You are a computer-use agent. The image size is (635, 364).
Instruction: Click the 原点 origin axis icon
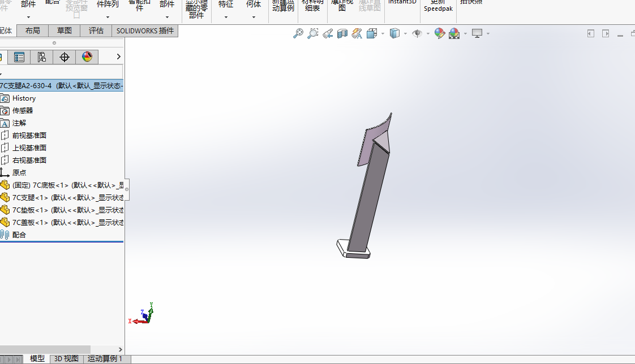[x=5, y=173]
